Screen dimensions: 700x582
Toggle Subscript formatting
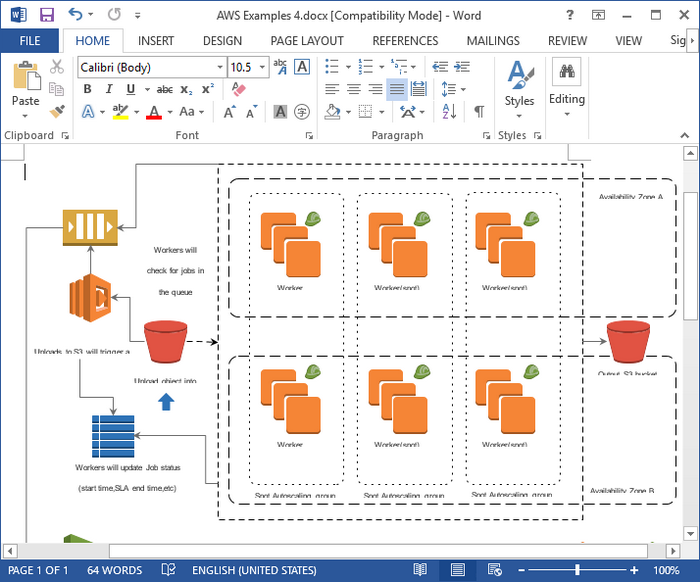186,90
